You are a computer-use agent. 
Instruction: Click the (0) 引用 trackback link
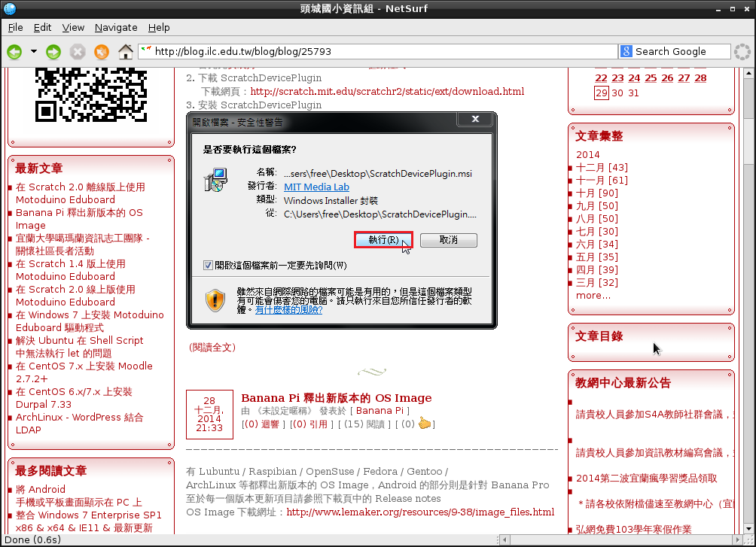[x=310, y=424]
